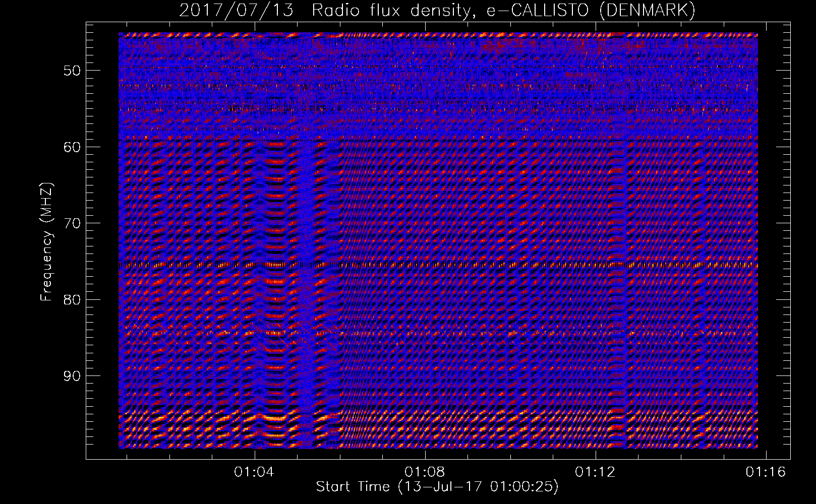The height and width of the screenshot is (504, 816).
Task: Click the 60 frequency tick label
Action: [72, 147]
